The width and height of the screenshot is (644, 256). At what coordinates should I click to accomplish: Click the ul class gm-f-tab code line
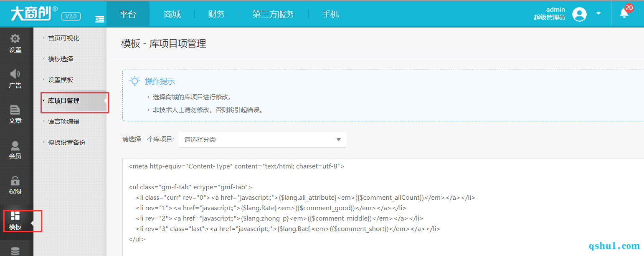190,187
